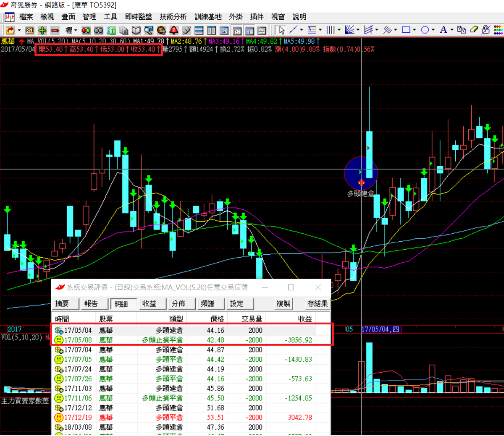Select the 17/12/19 trade row

tap(191, 418)
